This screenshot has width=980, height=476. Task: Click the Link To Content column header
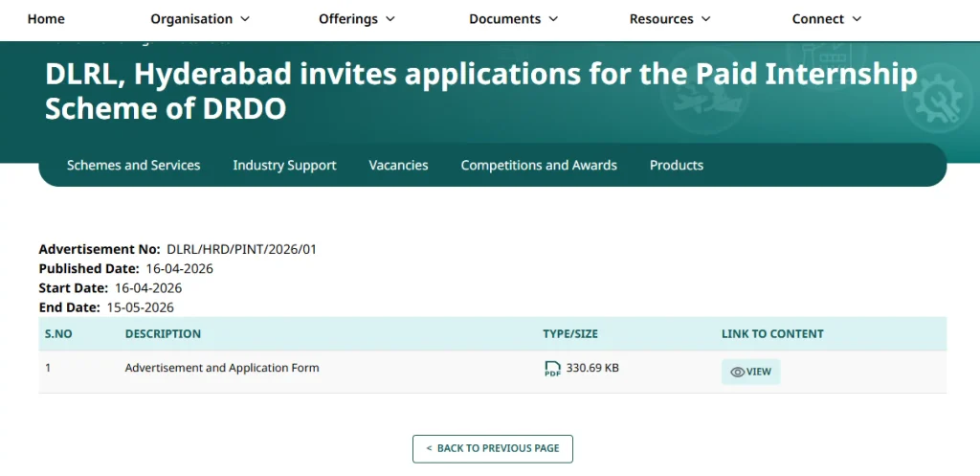(x=771, y=334)
